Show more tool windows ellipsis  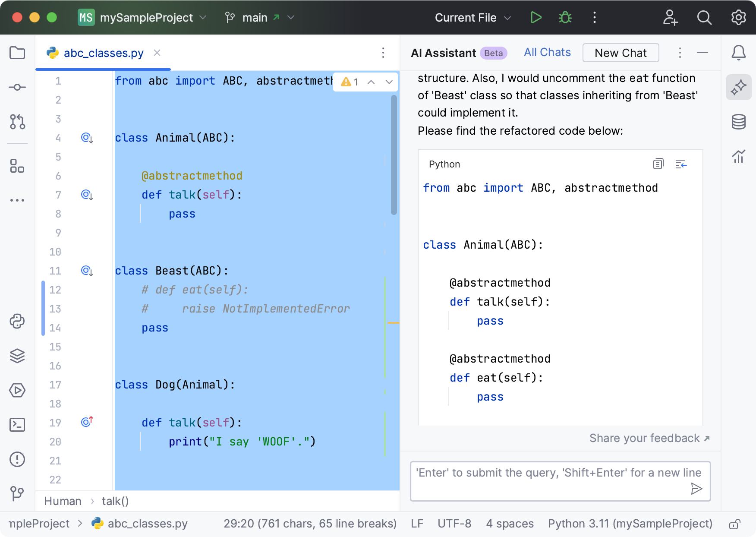17,200
